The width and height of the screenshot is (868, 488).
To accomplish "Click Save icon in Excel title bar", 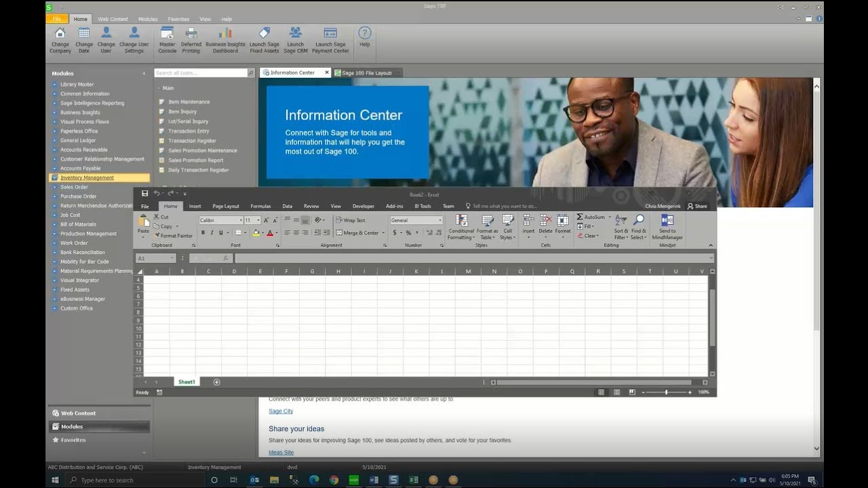I will click(144, 194).
